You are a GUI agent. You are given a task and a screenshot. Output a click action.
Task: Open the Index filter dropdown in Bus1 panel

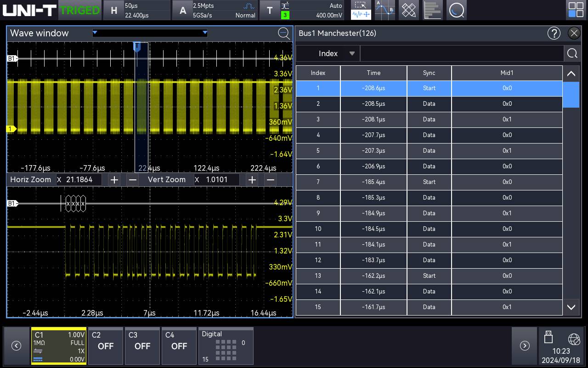pos(328,53)
